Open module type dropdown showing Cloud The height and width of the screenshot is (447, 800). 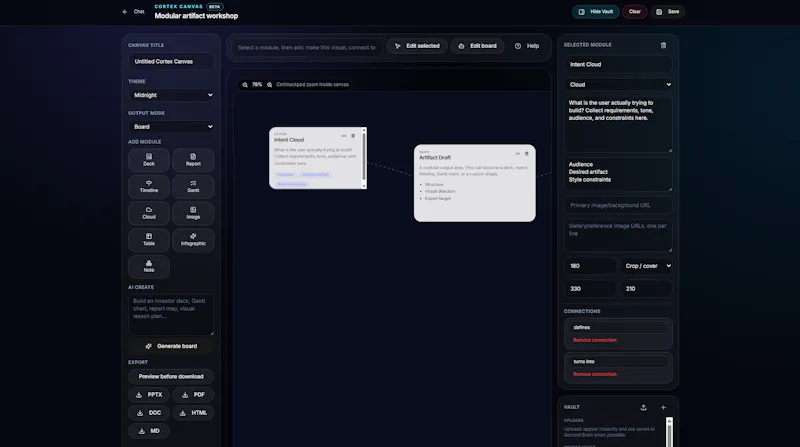(618, 85)
